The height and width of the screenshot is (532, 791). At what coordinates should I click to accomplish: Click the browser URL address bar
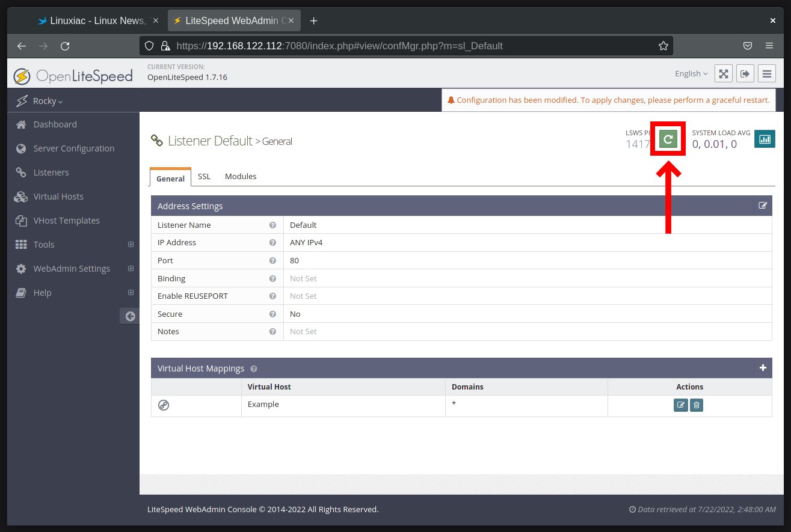point(406,46)
